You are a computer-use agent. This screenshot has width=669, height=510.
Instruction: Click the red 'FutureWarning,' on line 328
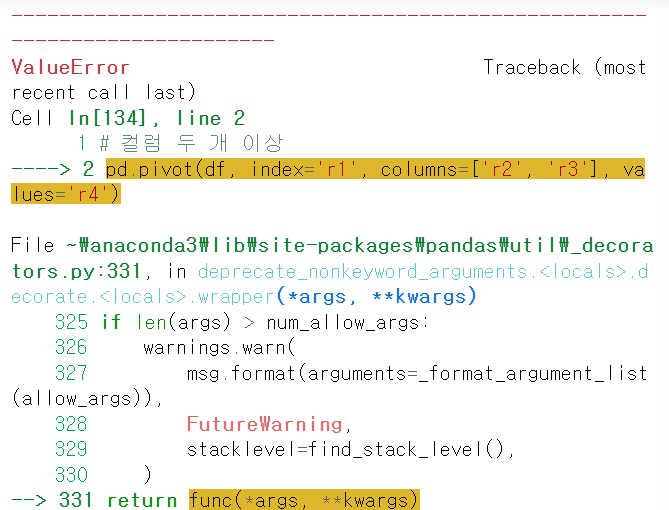269,424
